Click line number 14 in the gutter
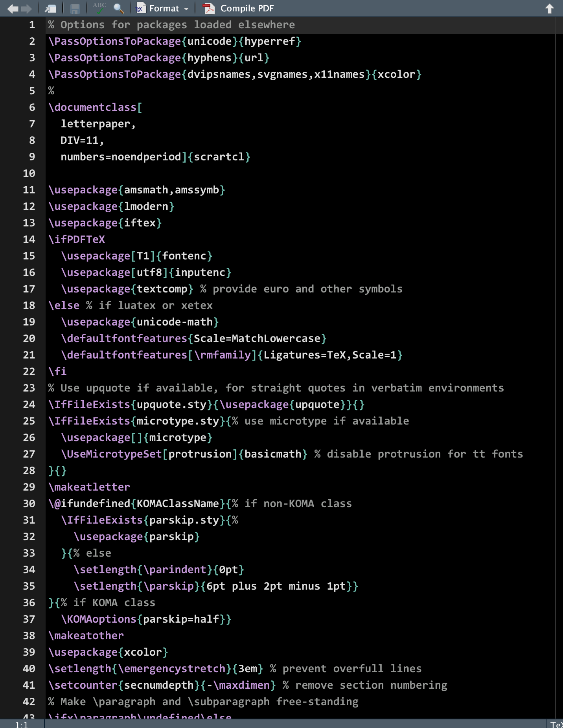The width and height of the screenshot is (563, 728). (29, 239)
